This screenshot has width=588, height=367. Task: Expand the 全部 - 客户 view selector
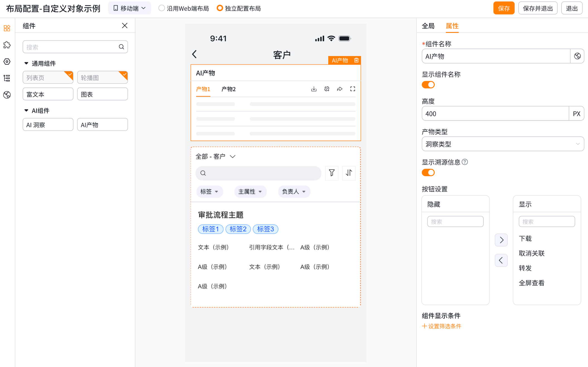[x=216, y=156]
